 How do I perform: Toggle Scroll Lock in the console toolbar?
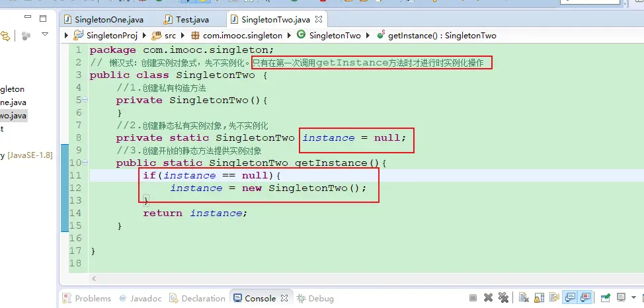[538, 298]
